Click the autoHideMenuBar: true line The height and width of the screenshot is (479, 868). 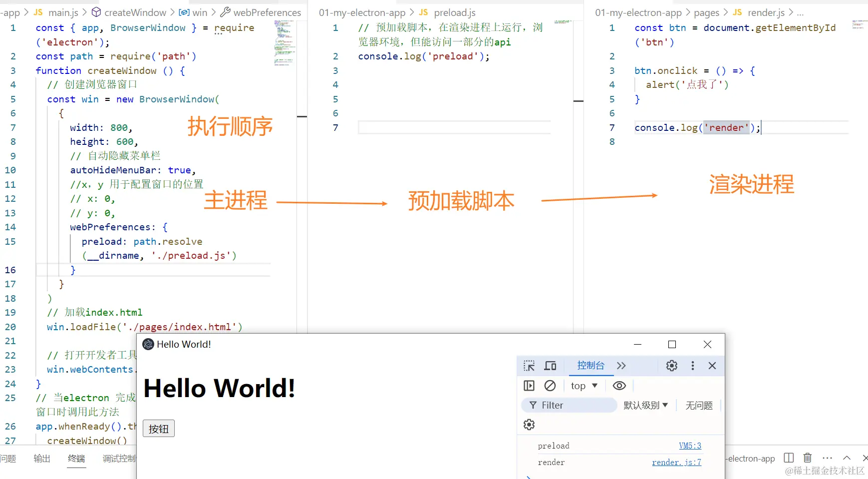tap(133, 170)
